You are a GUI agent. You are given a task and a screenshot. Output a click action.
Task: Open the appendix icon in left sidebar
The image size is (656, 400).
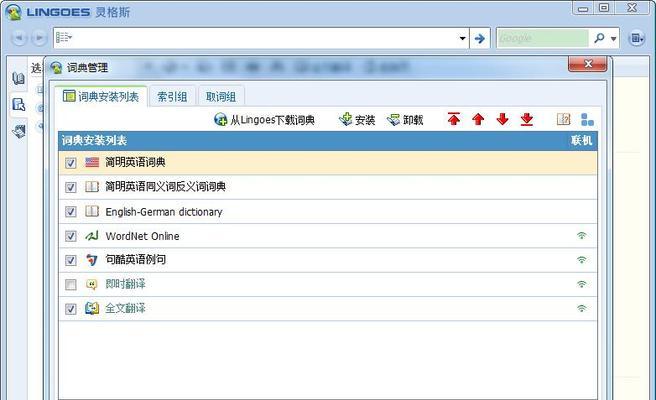(x=18, y=131)
